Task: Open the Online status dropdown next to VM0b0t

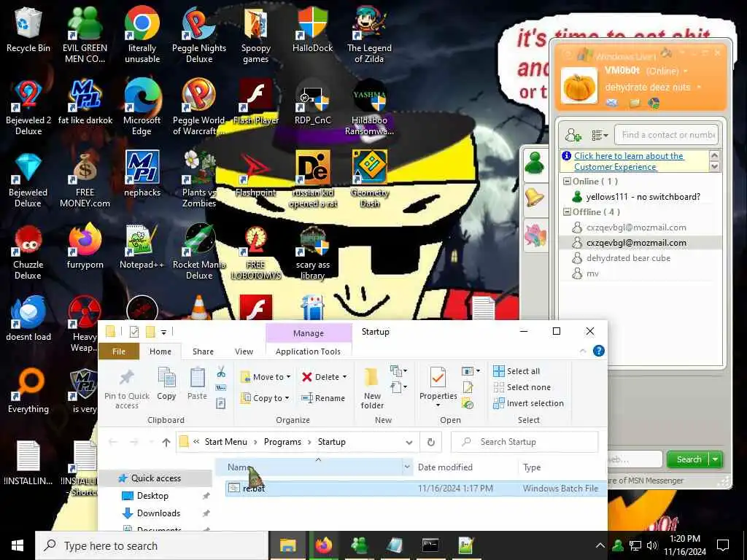Action: click(x=686, y=71)
